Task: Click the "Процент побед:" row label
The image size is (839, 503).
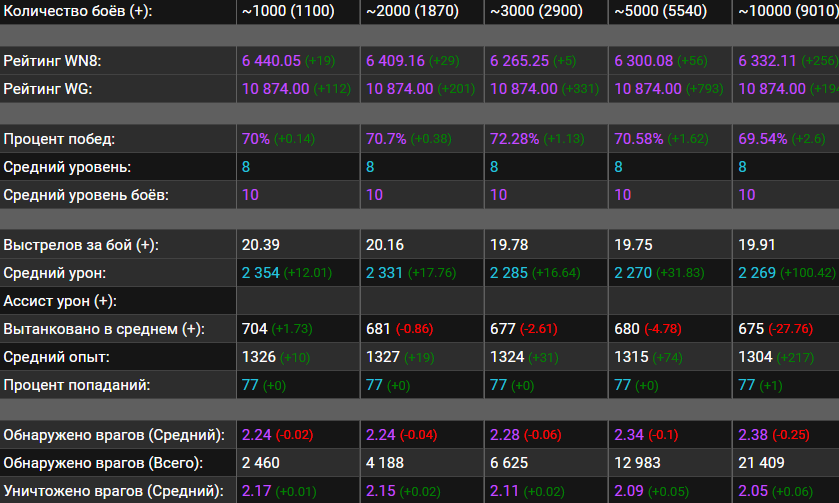Action: [x=59, y=139]
